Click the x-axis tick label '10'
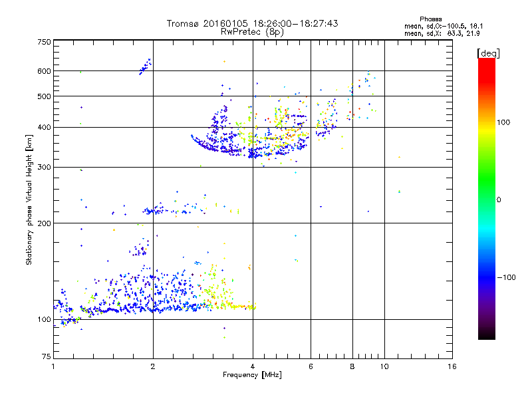The height and width of the screenshot is (399, 532). pyautogui.click(x=384, y=366)
